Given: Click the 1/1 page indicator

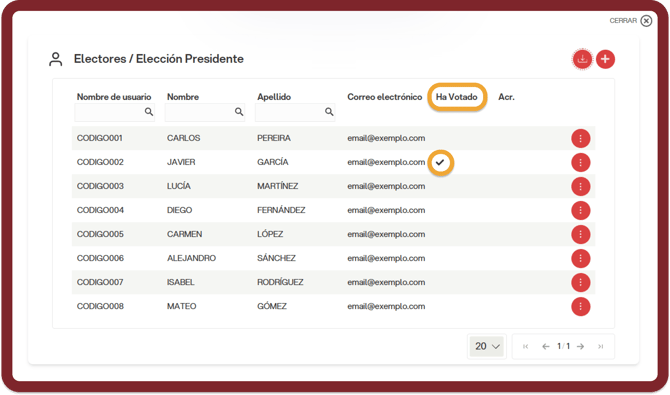Looking at the screenshot, I should pyautogui.click(x=563, y=346).
